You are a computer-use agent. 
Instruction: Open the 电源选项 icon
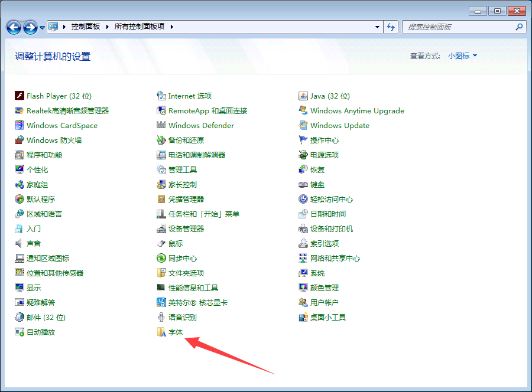[x=303, y=155]
